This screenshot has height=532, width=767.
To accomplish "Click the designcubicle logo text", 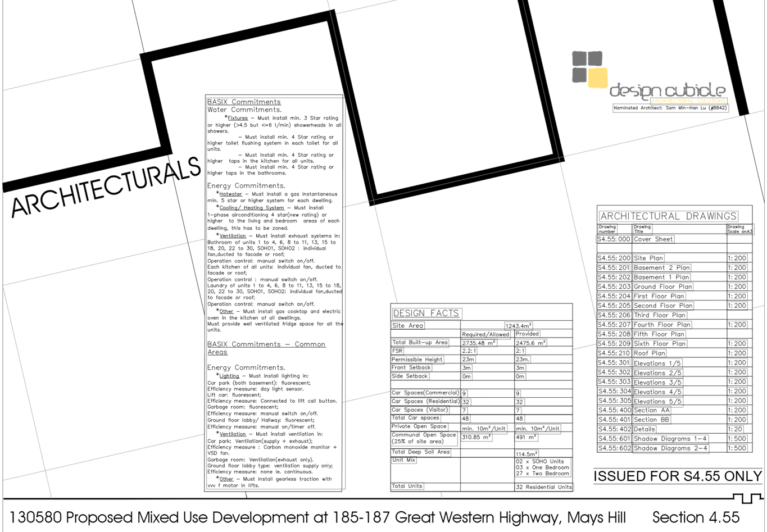I will [668, 90].
